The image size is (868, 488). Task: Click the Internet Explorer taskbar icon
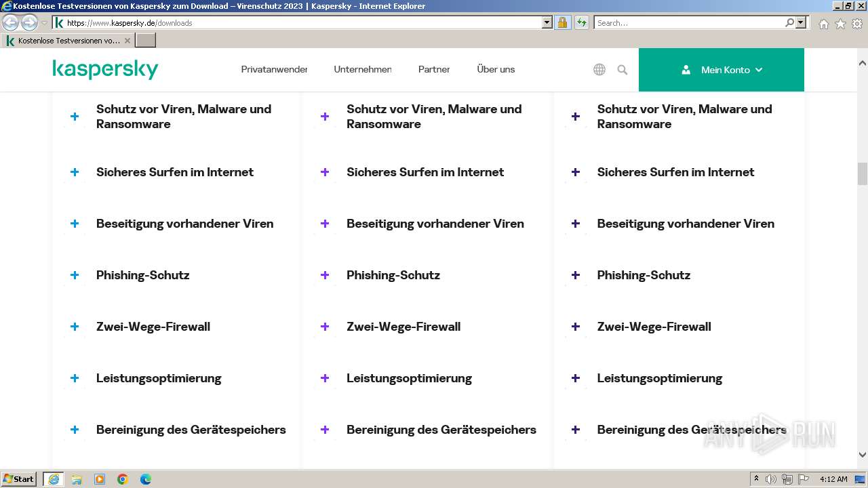tap(54, 479)
